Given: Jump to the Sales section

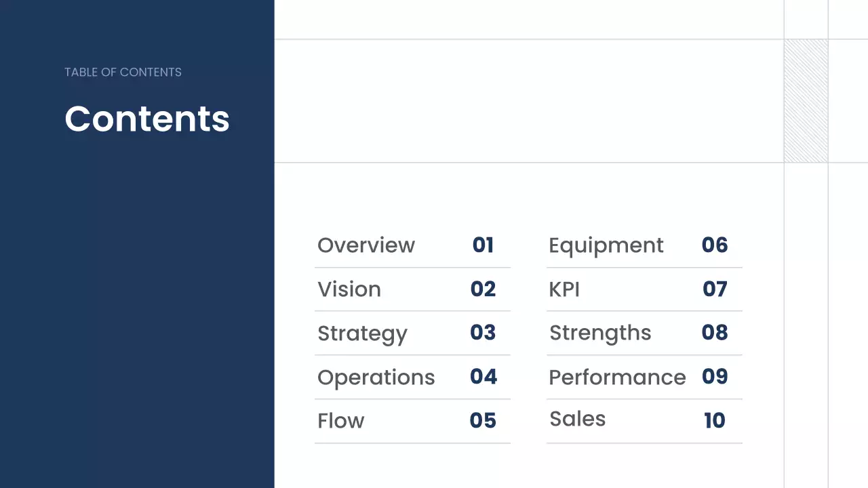Looking at the screenshot, I should pyautogui.click(x=578, y=419).
